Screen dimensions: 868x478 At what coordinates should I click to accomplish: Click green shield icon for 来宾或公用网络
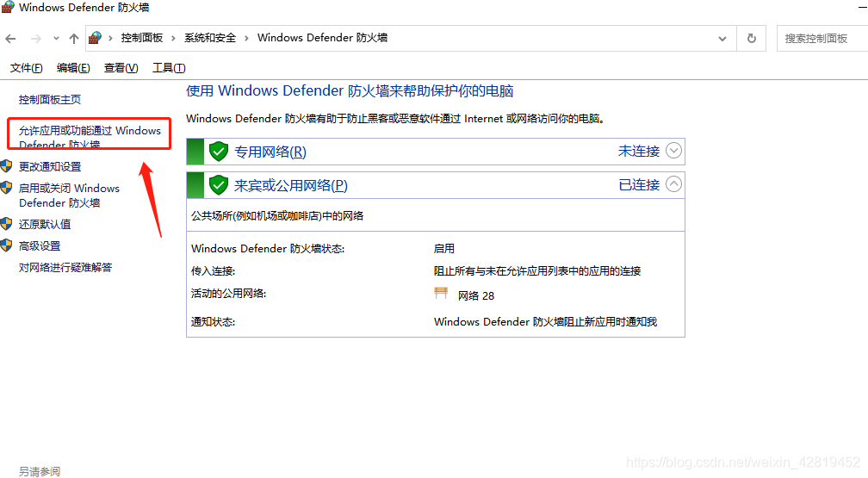[x=219, y=185]
